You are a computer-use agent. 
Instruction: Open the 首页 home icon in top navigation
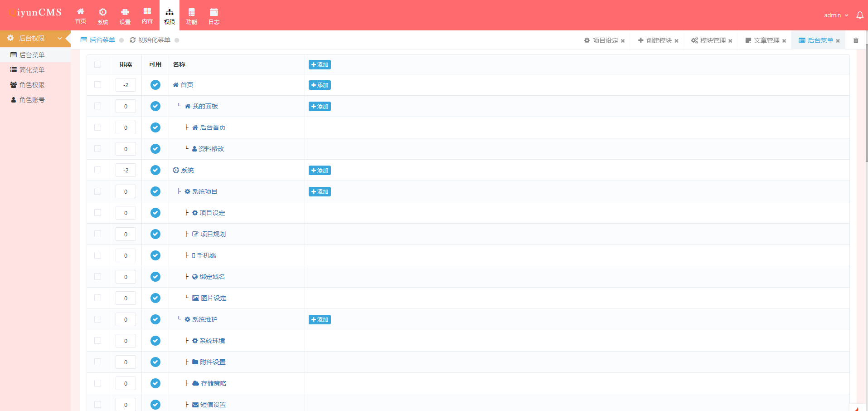80,15
